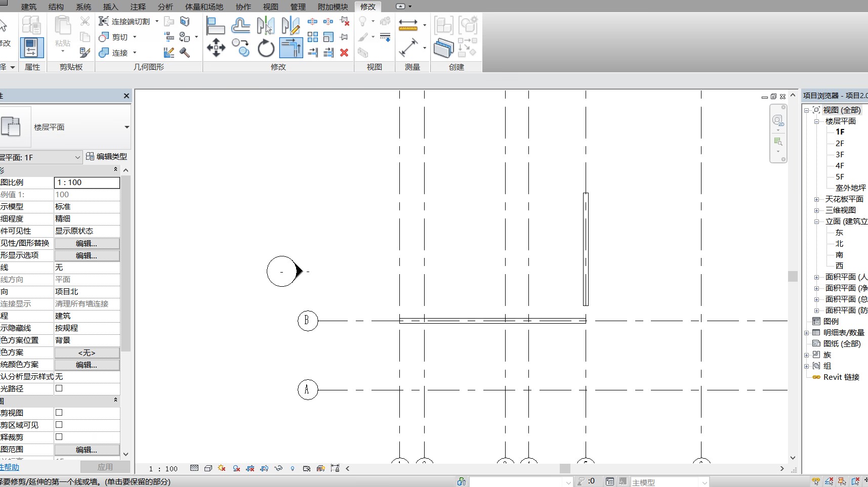Click the Align tool icon
The width and height of the screenshot is (868, 487).
click(x=216, y=25)
